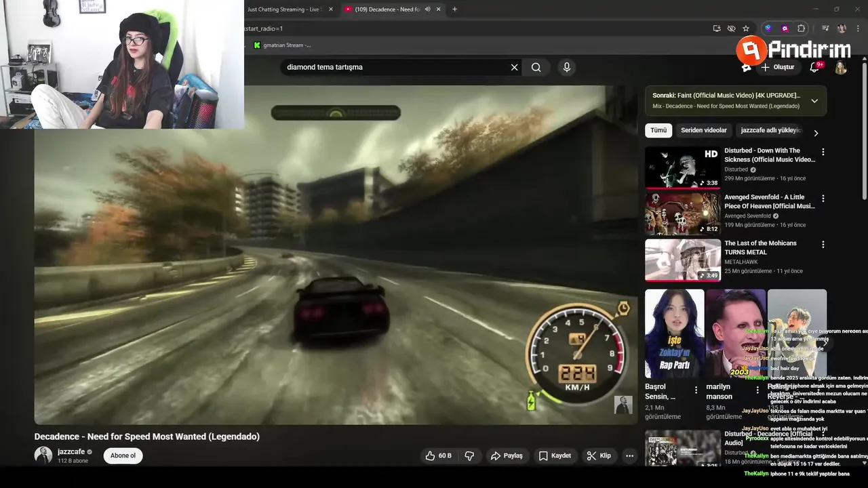The image size is (868, 488).
Task: Open the Chrome profile avatar
Action: tap(842, 28)
